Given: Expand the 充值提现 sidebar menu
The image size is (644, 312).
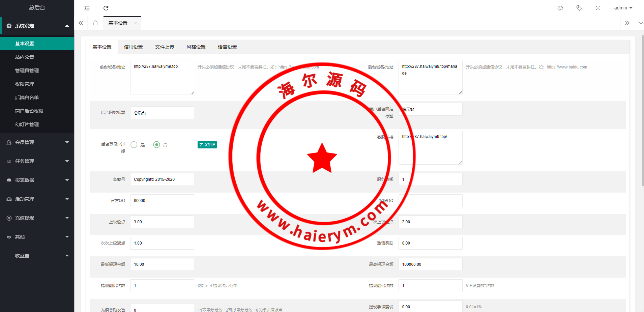Looking at the screenshot, I should (37, 218).
